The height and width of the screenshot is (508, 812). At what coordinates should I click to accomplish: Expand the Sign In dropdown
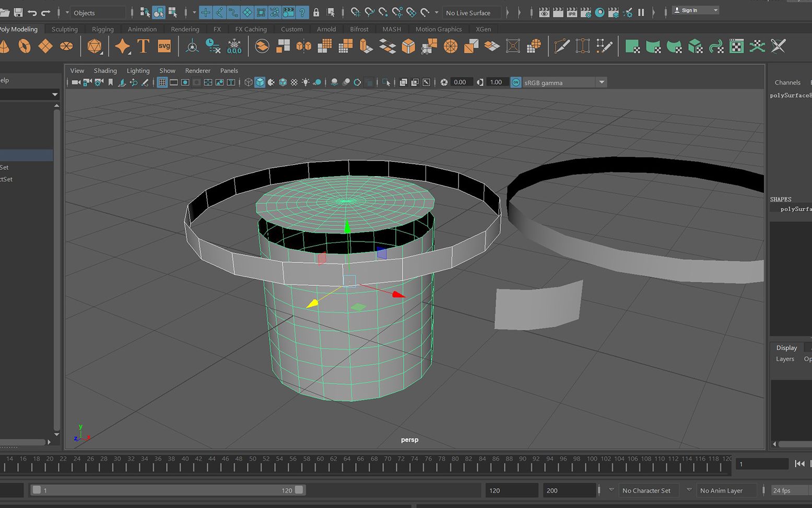715,10
